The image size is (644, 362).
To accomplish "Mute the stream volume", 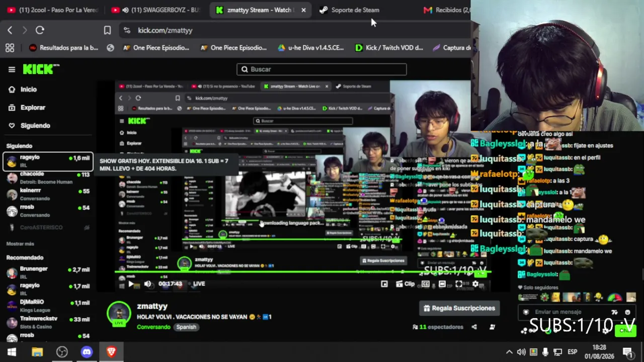I will point(147,284).
